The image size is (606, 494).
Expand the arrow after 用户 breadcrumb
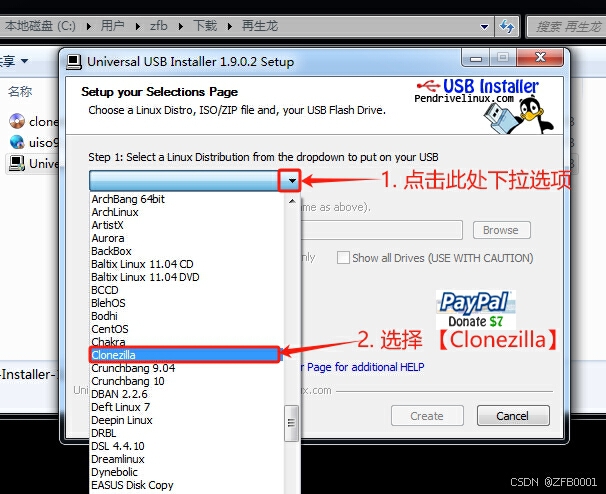[x=138, y=27]
